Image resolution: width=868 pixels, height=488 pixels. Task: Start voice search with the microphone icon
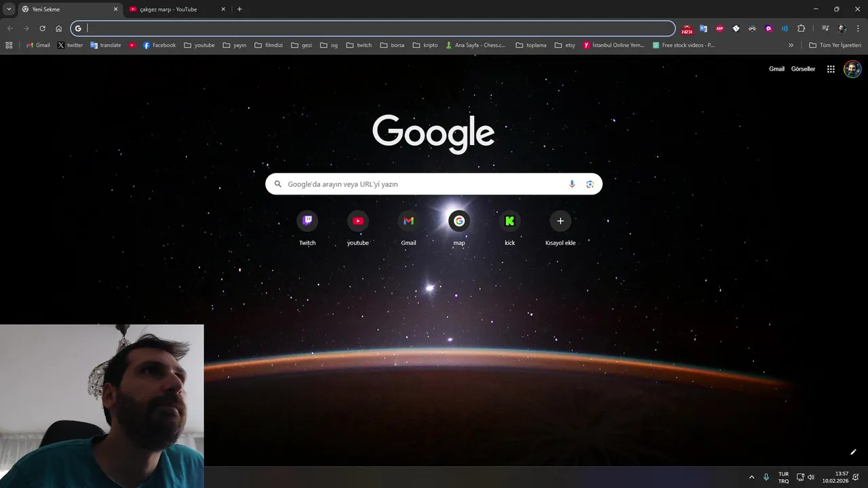[572, 184]
